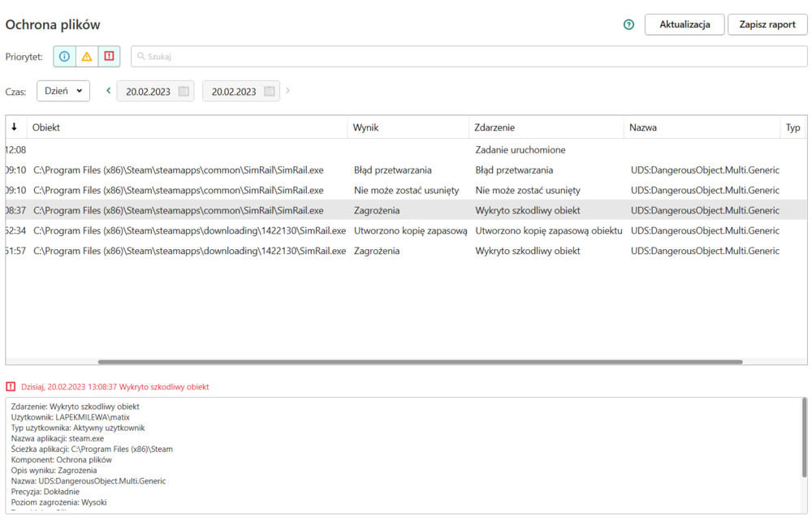
Task: Click the red alert icon above details
Action: pyautogui.click(x=11, y=387)
